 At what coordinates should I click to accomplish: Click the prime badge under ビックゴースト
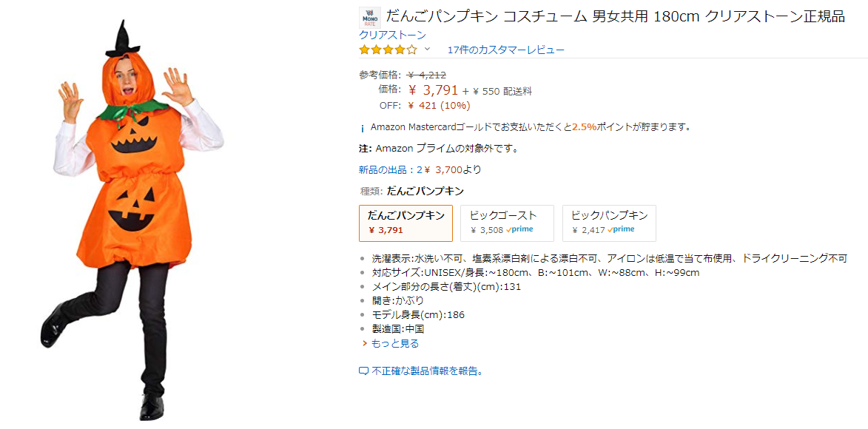coord(520,230)
